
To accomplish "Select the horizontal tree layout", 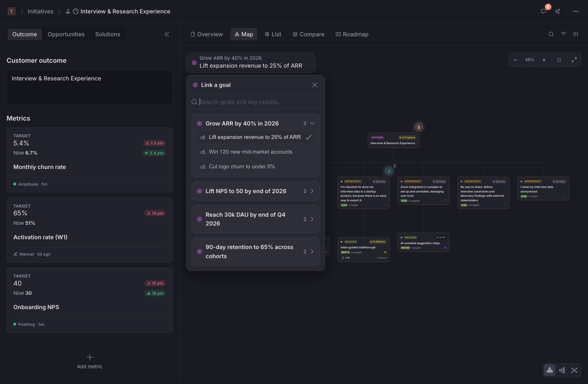I will [x=562, y=370].
